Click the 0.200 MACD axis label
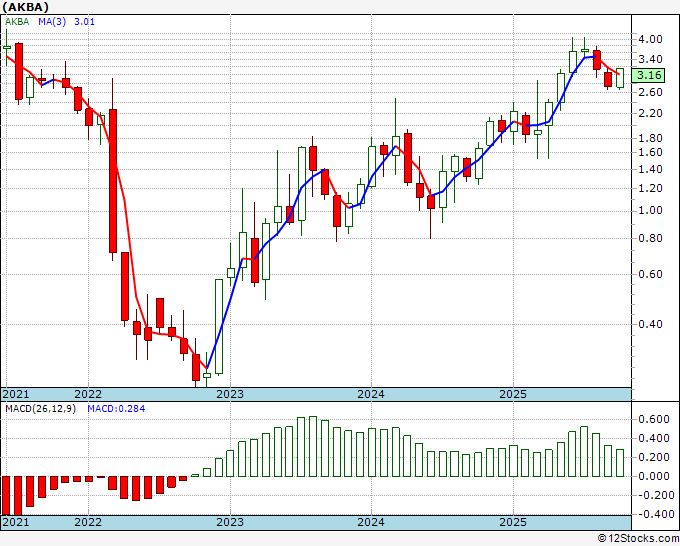Screen dimensions: 680x546 pos(654,458)
